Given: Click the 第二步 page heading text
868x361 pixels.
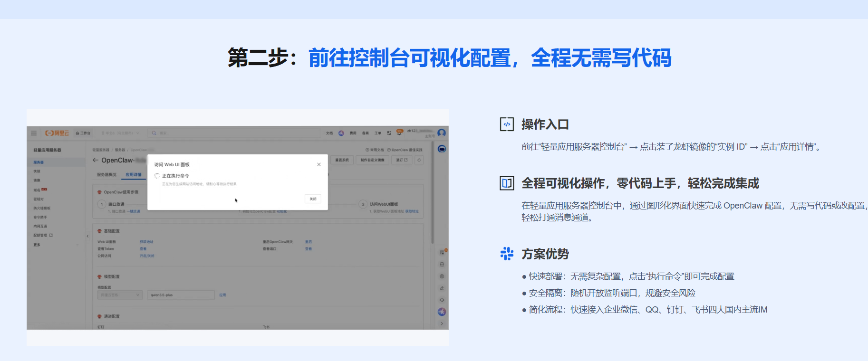Looking at the screenshot, I should (x=449, y=58).
